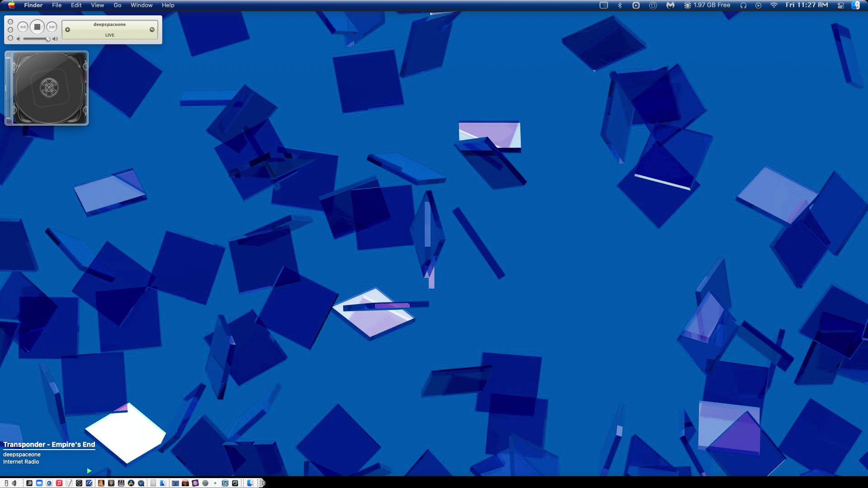868x488 pixels.
Task: Click the LIVE status text in player
Action: click(x=110, y=35)
